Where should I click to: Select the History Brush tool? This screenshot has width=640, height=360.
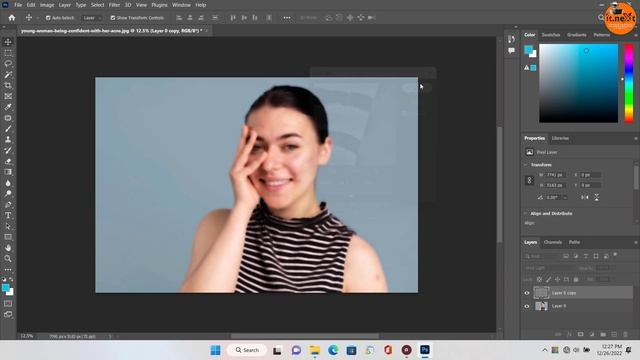point(8,150)
